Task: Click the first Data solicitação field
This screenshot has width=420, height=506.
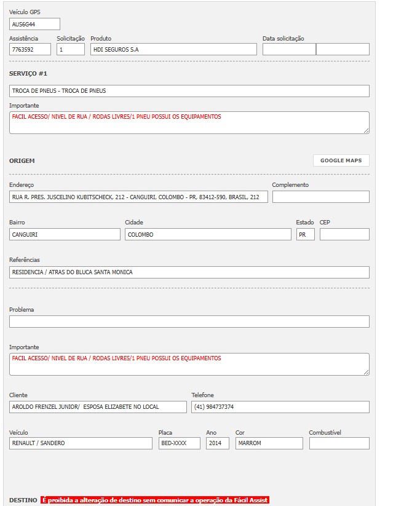Action: pos(289,49)
